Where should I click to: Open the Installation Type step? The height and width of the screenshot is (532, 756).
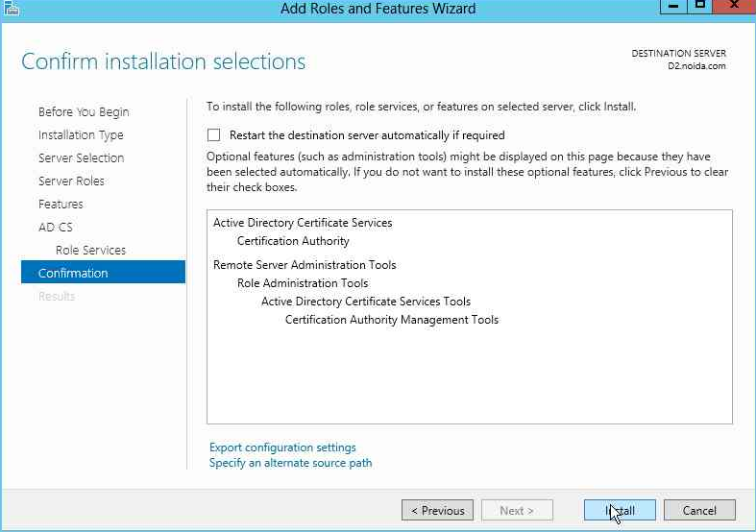click(x=81, y=135)
